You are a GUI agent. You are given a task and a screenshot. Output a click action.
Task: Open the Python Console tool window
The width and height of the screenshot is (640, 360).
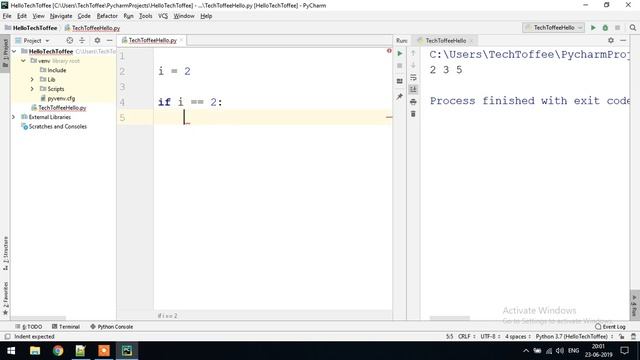111,327
